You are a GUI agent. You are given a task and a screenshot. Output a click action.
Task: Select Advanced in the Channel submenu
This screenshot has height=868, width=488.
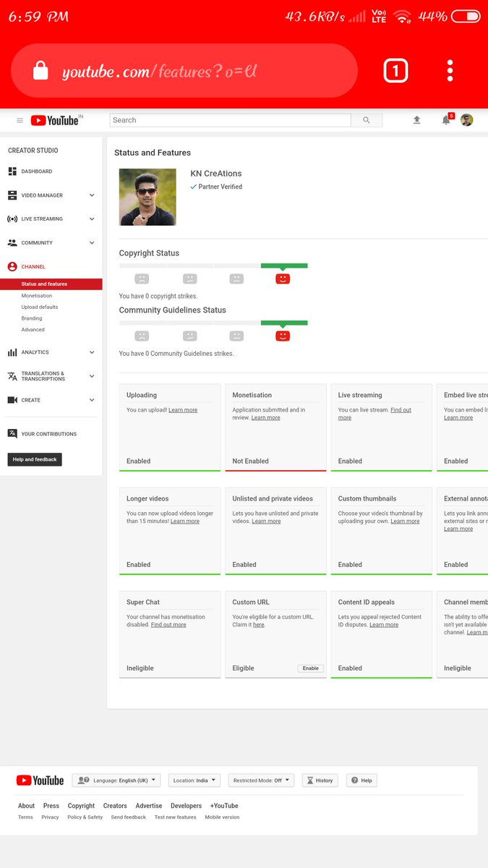coord(33,330)
